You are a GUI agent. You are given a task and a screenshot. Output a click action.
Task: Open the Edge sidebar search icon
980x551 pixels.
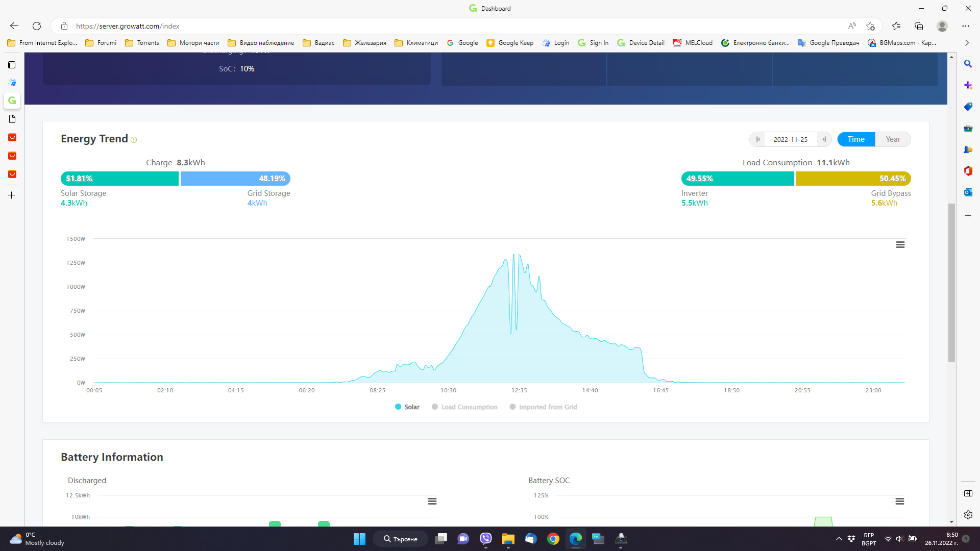[x=968, y=64]
